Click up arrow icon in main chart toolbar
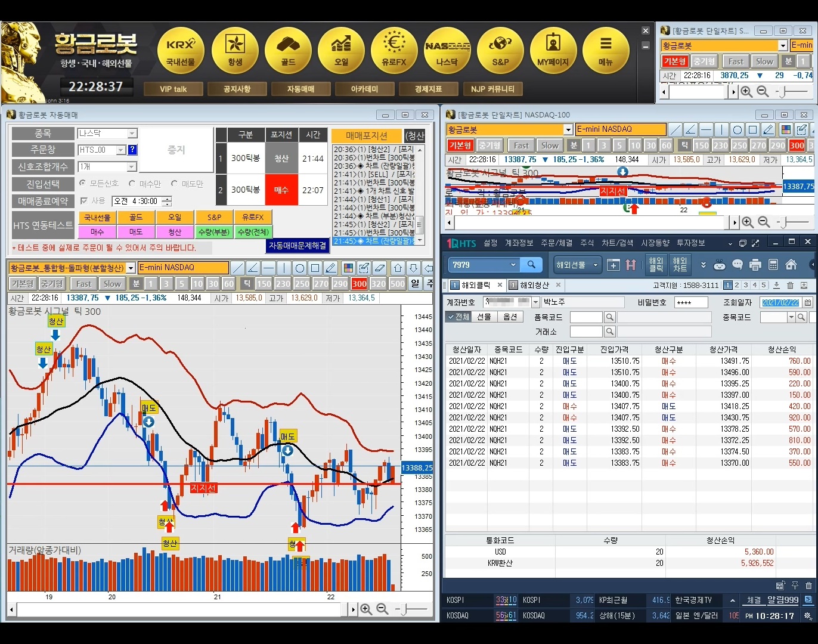This screenshot has width=818, height=644. [x=398, y=268]
